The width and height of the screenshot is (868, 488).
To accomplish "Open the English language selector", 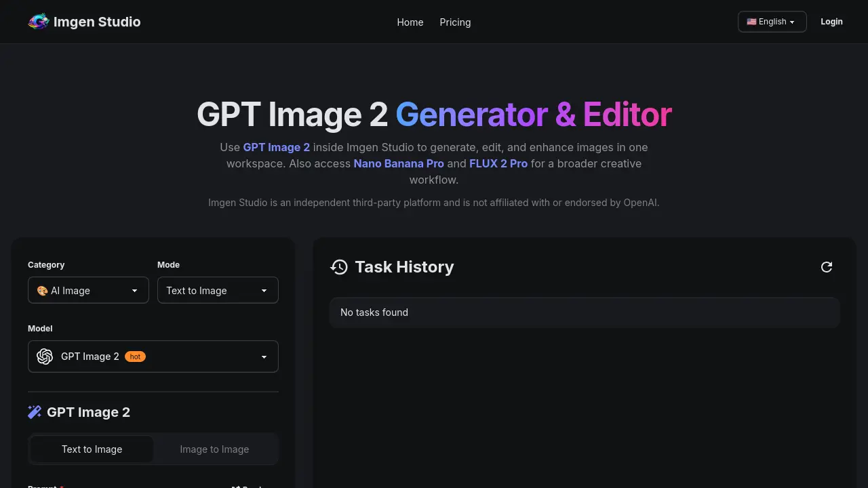I will pyautogui.click(x=772, y=22).
